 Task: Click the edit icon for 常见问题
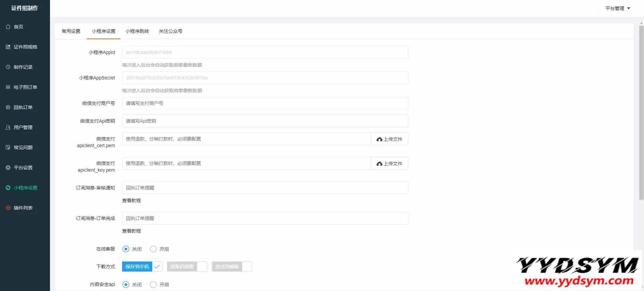(x=8, y=148)
